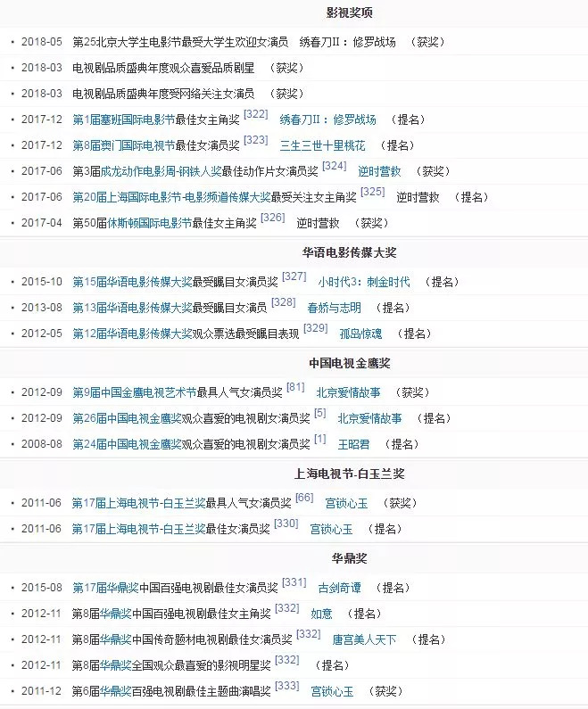
Task: Open 华鼎奖 link in 主题曲演唱奖 row
Action: tap(116, 691)
